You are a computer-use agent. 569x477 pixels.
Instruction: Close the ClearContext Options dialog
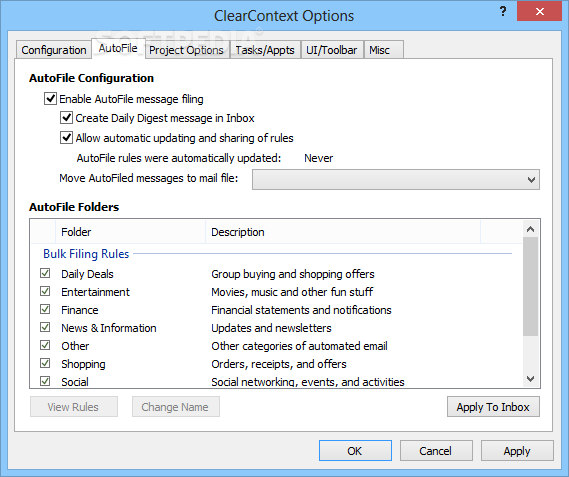tap(540, 12)
